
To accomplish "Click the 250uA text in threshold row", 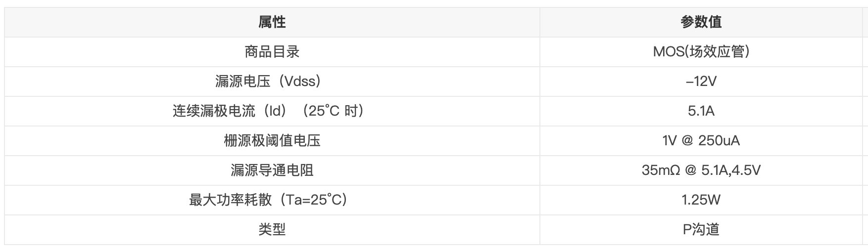I will click(x=719, y=141).
